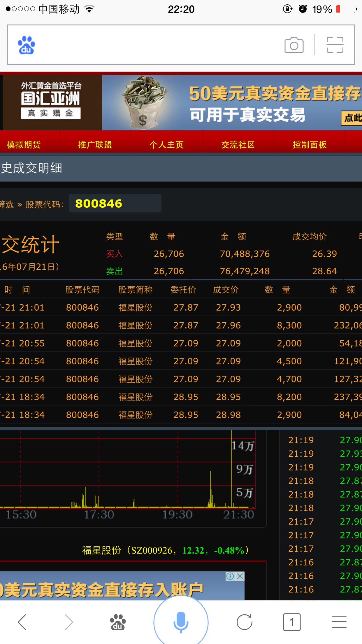Screen dimensions: 362x644
Task: Tap the QR scan frame icon
Action: pyautogui.click(x=335, y=45)
